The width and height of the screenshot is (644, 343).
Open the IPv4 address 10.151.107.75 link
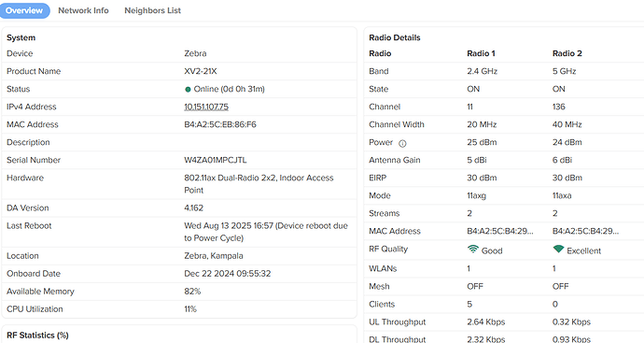206,107
